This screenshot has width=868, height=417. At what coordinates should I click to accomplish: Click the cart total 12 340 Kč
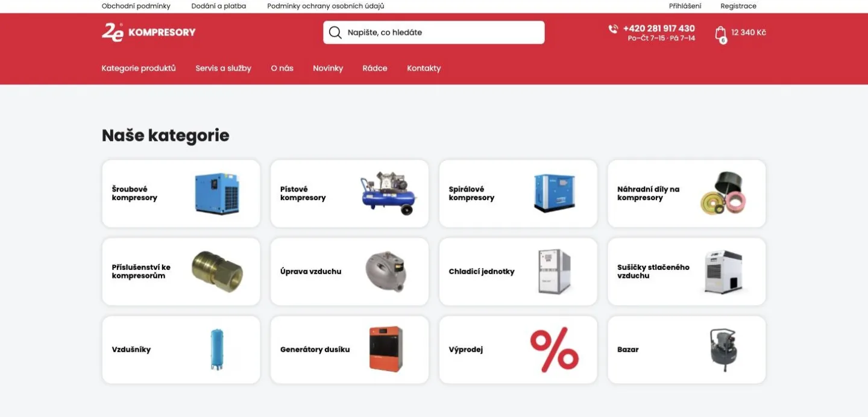749,33
